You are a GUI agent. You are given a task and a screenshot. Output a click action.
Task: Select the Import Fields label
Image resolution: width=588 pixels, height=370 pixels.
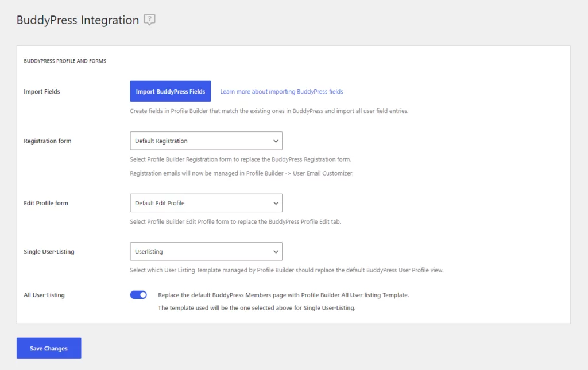[x=41, y=91]
